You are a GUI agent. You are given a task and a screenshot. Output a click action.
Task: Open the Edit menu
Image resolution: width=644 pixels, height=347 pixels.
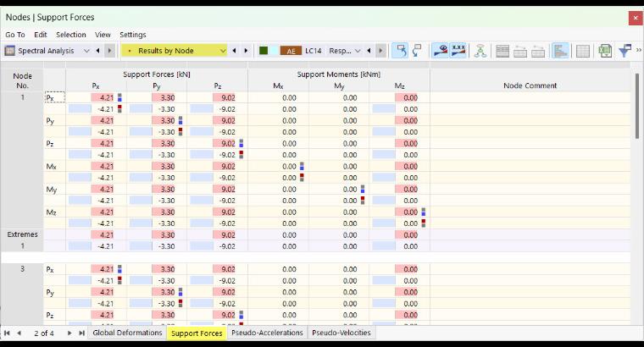click(41, 35)
